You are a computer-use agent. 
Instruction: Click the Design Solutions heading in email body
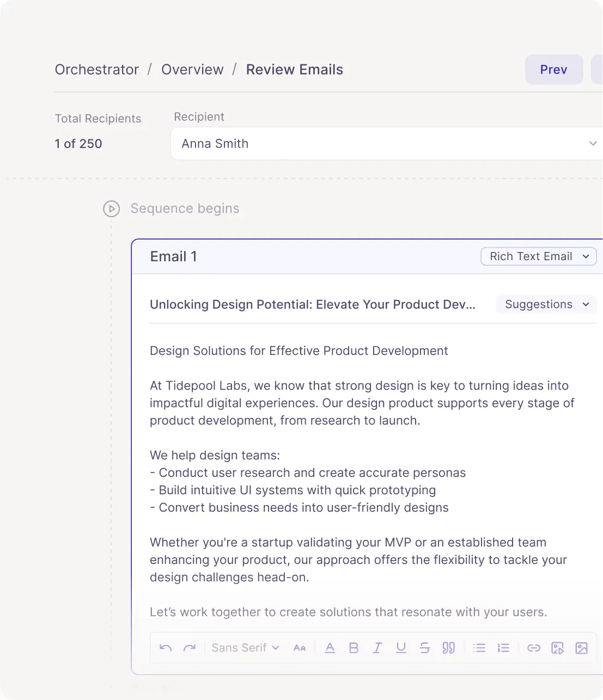299,351
